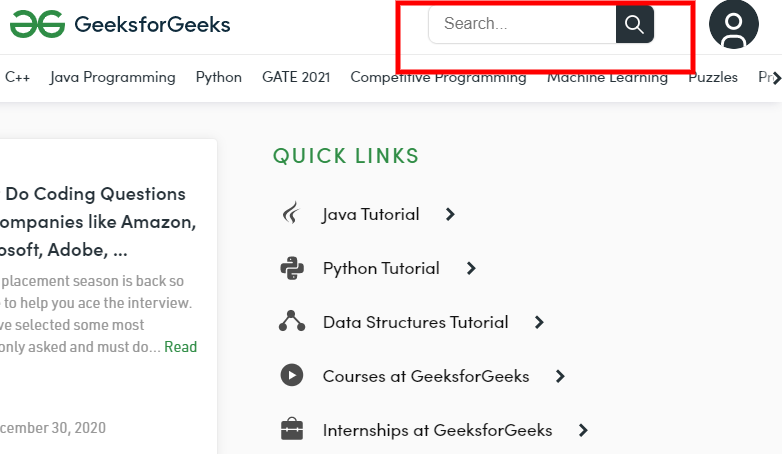Click the Courses play icon
The image size is (782, 454).
pos(292,376)
